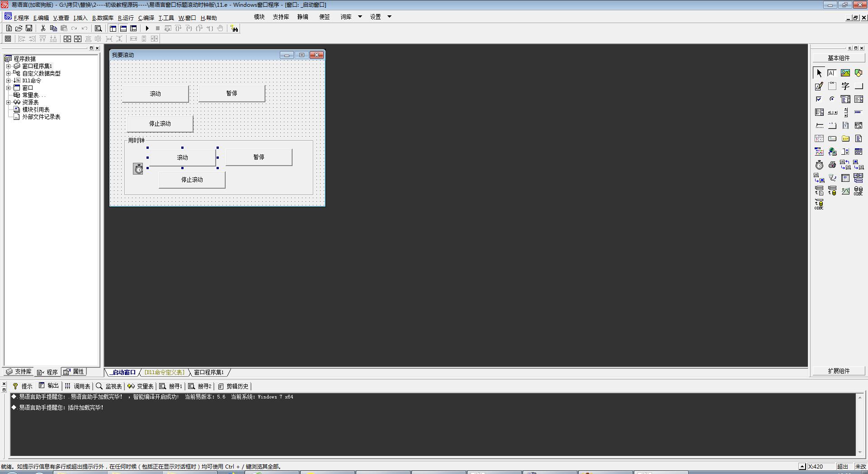Viewport: 868px width, 474px height.
Task: Pick the picture box component icon
Action: pos(845,73)
